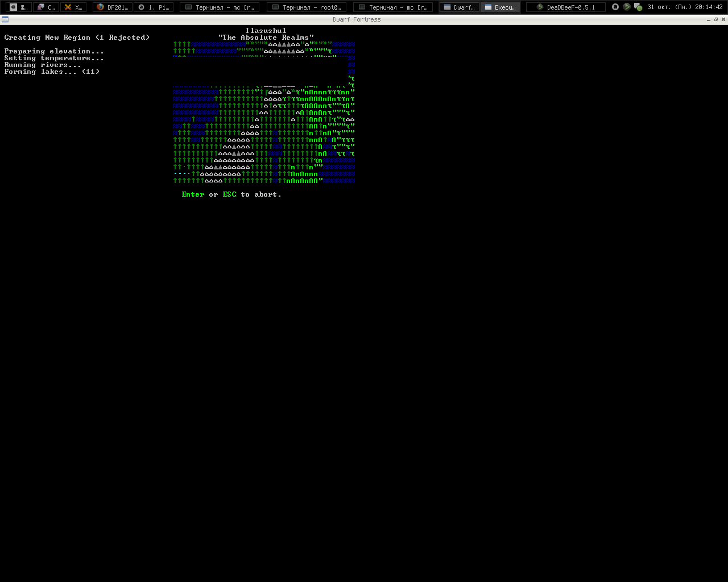Click the generated ASCII world map
This screenshot has height=582, width=728.
pos(264,113)
